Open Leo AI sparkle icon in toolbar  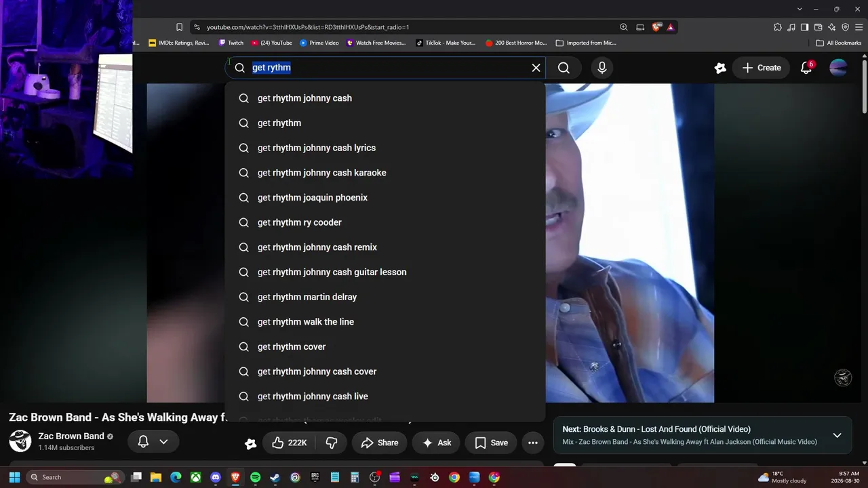pyautogui.click(x=831, y=27)
